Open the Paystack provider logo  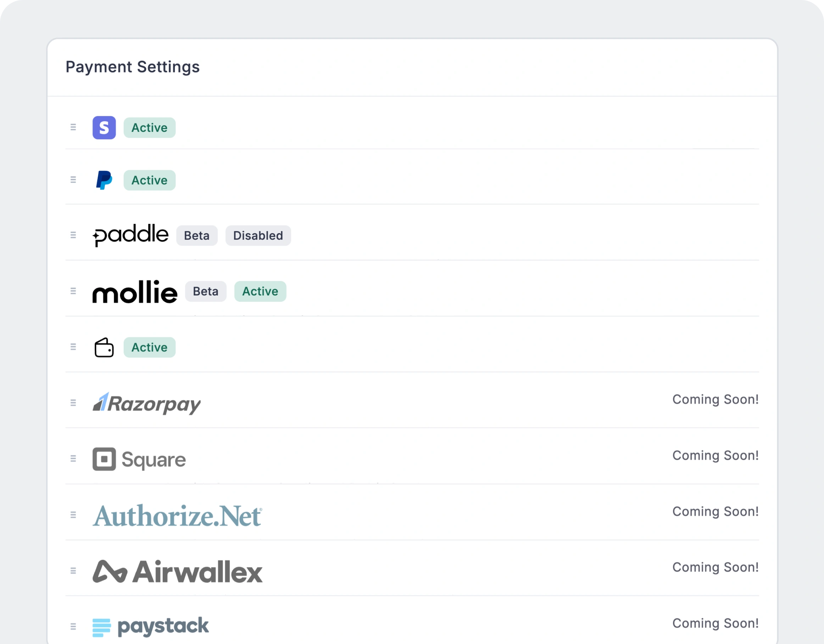(x=150, y=626)
